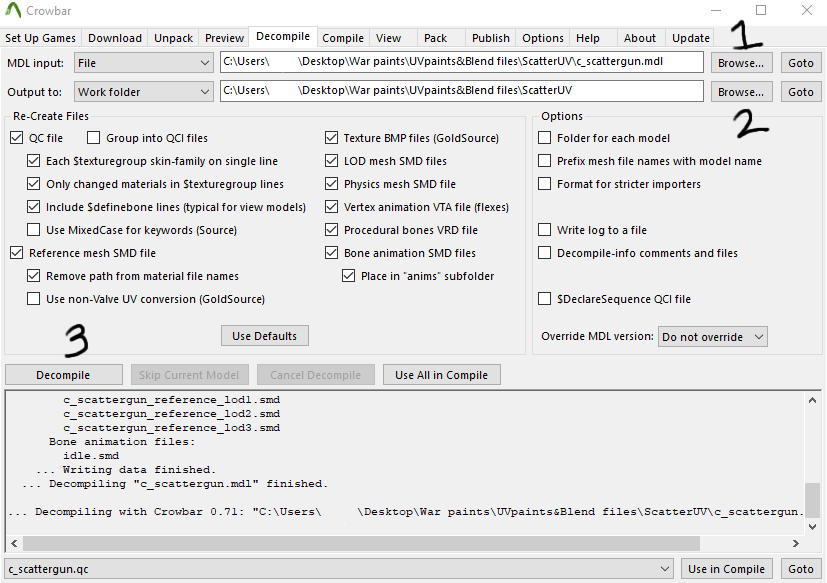The width and height of the screenshot is (827, 583).
Task: Click Use Defaults button
Action: 265,336
